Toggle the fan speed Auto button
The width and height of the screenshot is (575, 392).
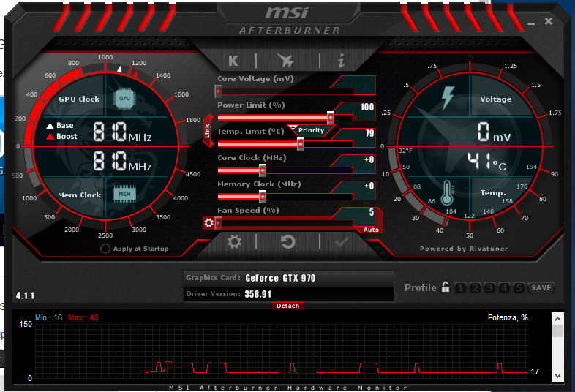click(x=371, y=230)
